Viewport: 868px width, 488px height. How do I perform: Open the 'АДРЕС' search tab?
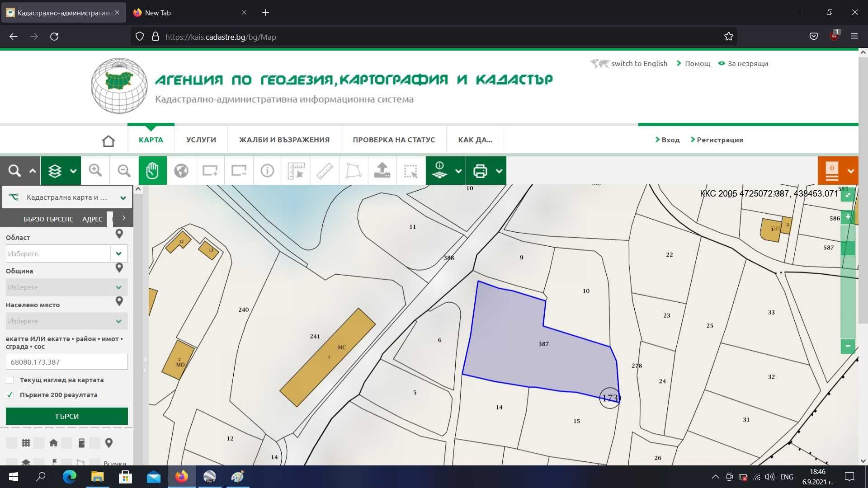click(92, 219)
